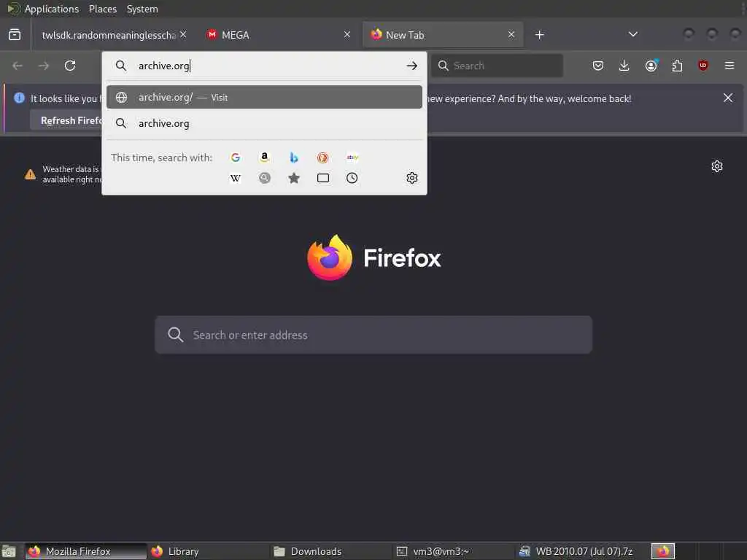Search with Bing one-off engine icon
The height and width of the screenshot is (560, 747).
pyautogui.click(x=294, y=157)
